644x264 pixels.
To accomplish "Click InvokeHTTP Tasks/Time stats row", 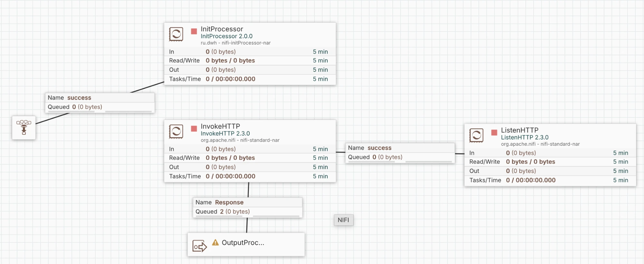I will coord(250,176).
